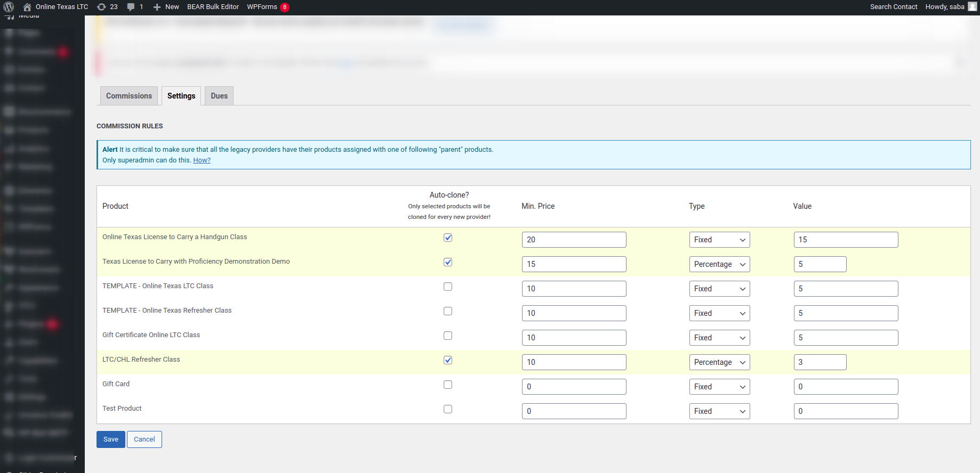Screen dimensions: 980x473
Task: Click the 'LTC/CHL Refresher Class' product name
Action: [141, 360]
